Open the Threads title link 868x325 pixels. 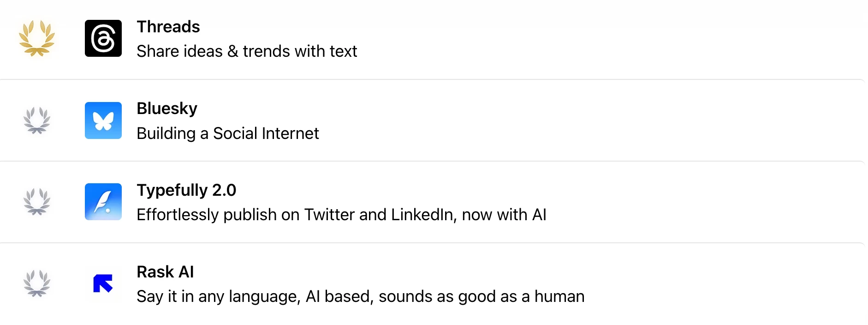click(168, 27)
